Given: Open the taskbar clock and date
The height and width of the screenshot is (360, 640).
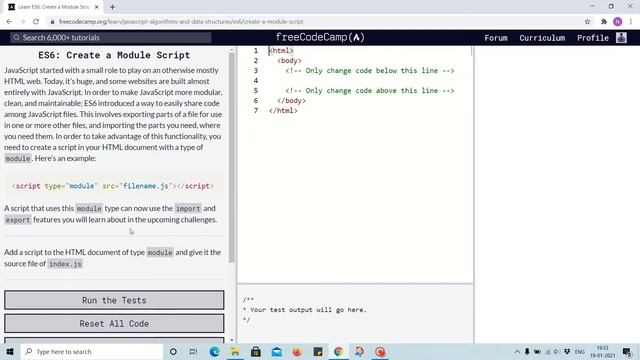Looking at the screenshot, I should pos(602,351).
